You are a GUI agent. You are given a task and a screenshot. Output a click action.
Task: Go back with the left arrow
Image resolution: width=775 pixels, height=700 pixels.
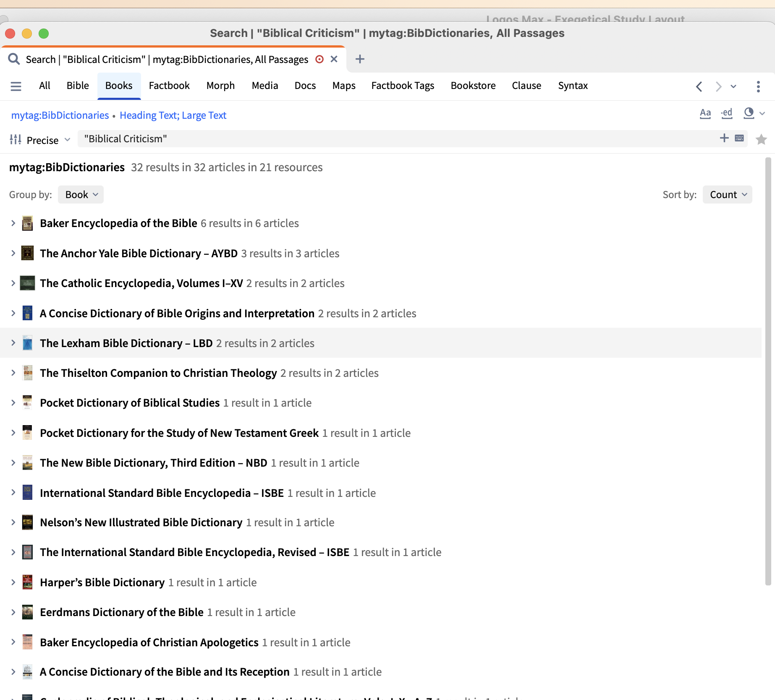[x=699, y=86]
